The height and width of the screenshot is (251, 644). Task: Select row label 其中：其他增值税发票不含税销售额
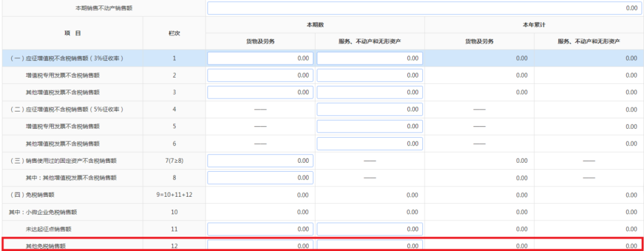click(x=70, y=178)
